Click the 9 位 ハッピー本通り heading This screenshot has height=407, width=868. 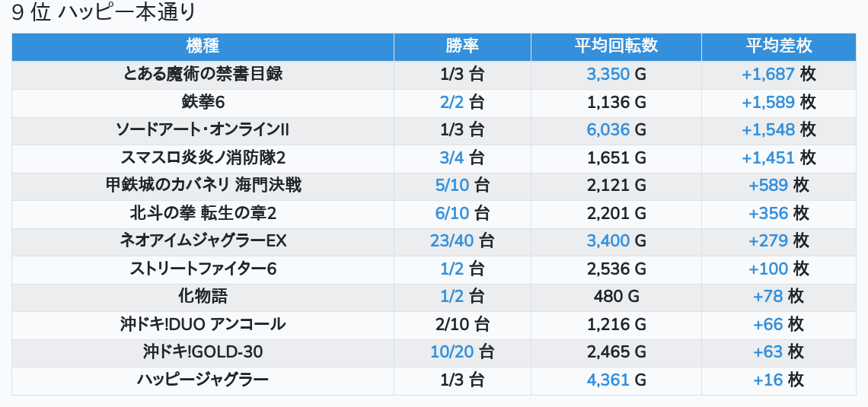[104, 12]
